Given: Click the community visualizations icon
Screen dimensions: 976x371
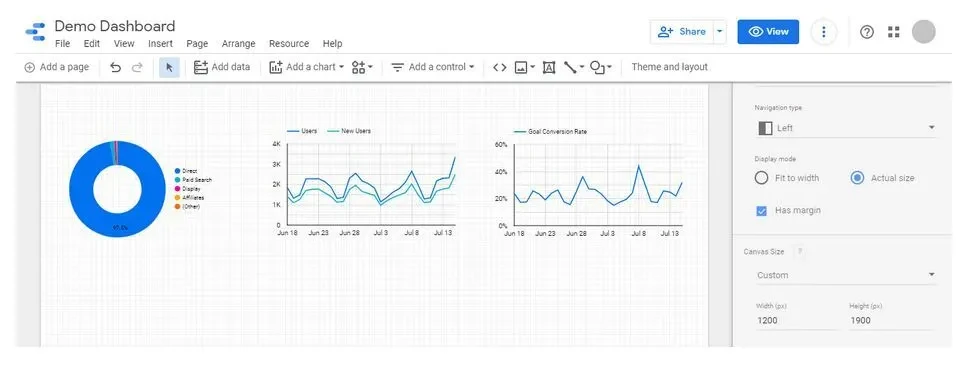Looking at the screenshot, I should coord(362,67).
